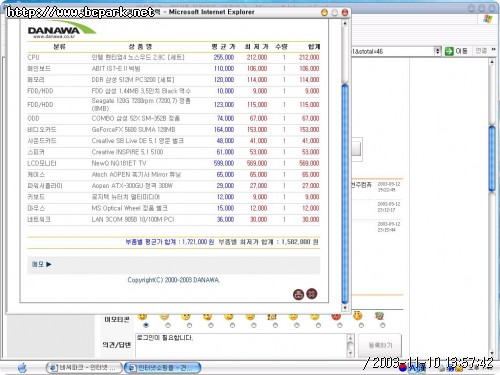
Task: Choose the radio under the surprised emoticon
Action: (361, 325)
